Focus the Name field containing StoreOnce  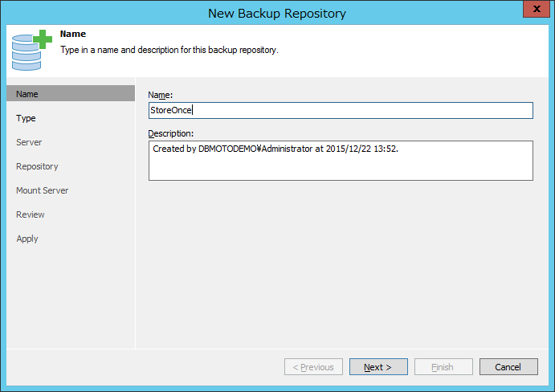coord(341,111)
